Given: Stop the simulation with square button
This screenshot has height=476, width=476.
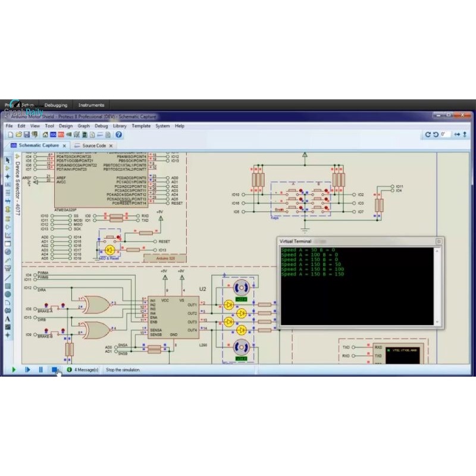Looking at the screenshot, I should point(54,369).
